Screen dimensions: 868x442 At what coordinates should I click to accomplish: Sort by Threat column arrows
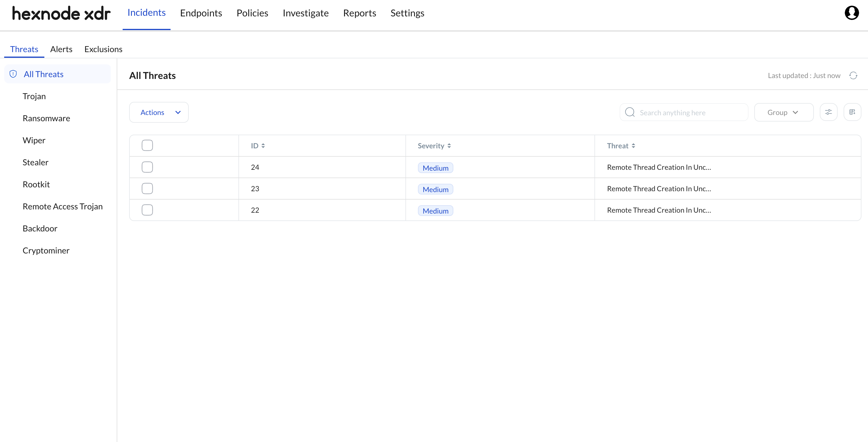pos(633,146)
